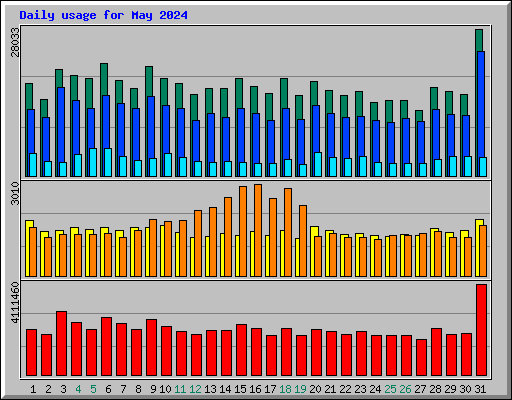
Task: Select day 8 label on x-axis
Action: click(x=138, y=389)
